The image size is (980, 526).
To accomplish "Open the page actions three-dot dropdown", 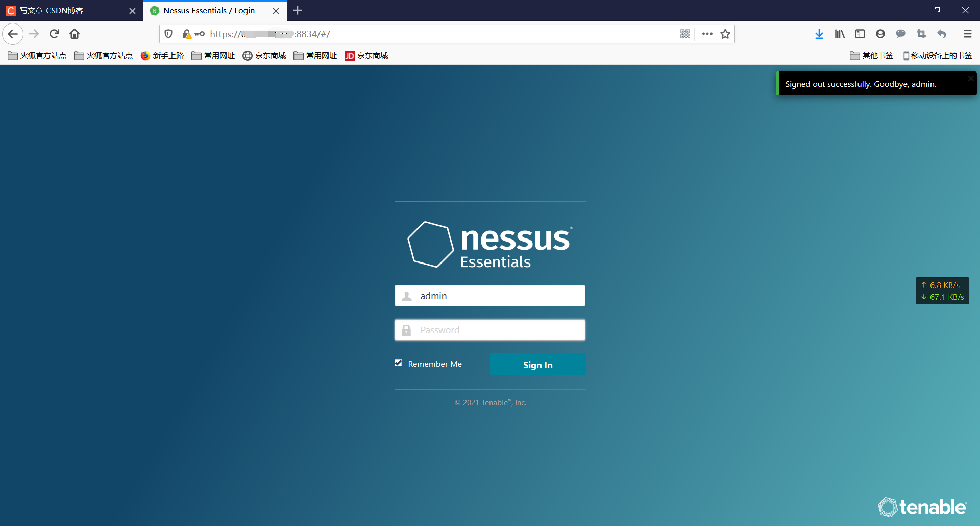I will coord(707,34).
